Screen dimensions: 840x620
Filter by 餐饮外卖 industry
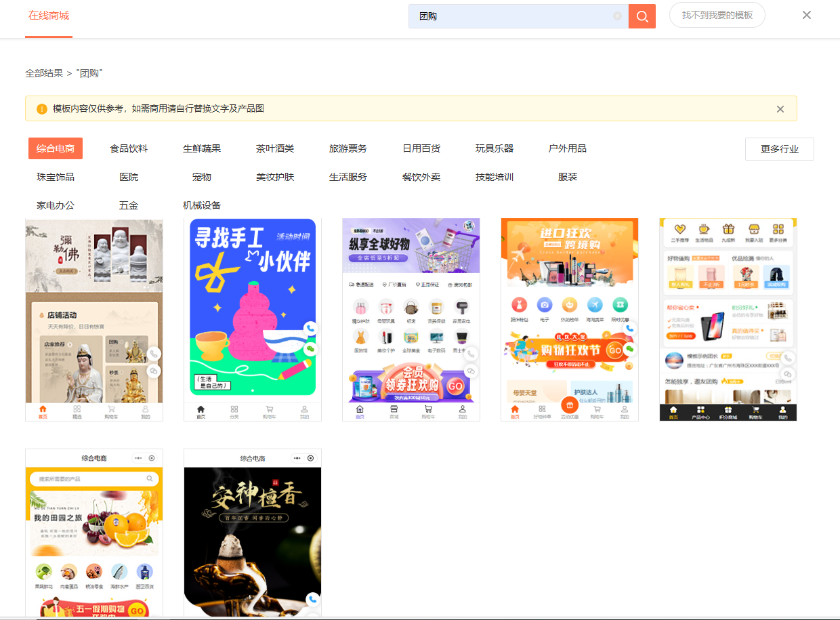point(421,177)
